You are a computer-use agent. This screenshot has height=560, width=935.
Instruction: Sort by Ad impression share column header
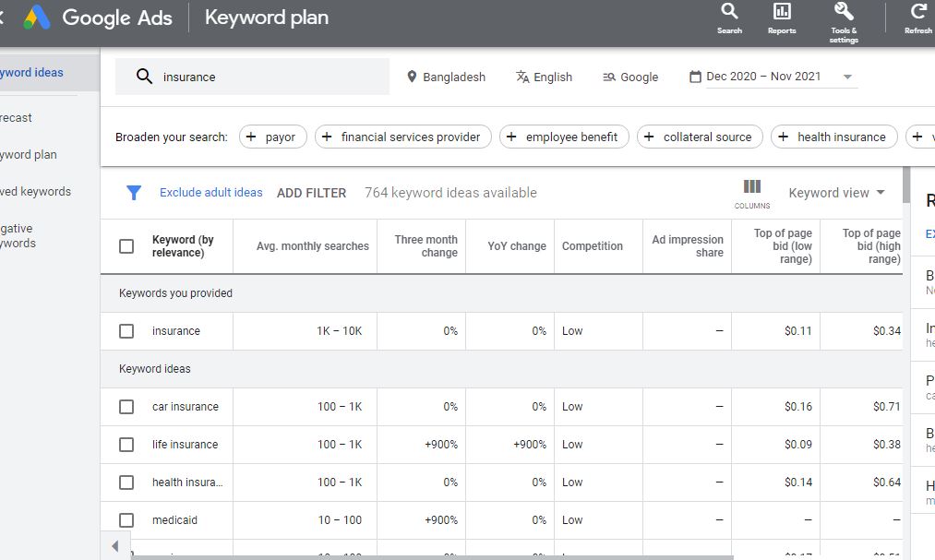[687, 246]
